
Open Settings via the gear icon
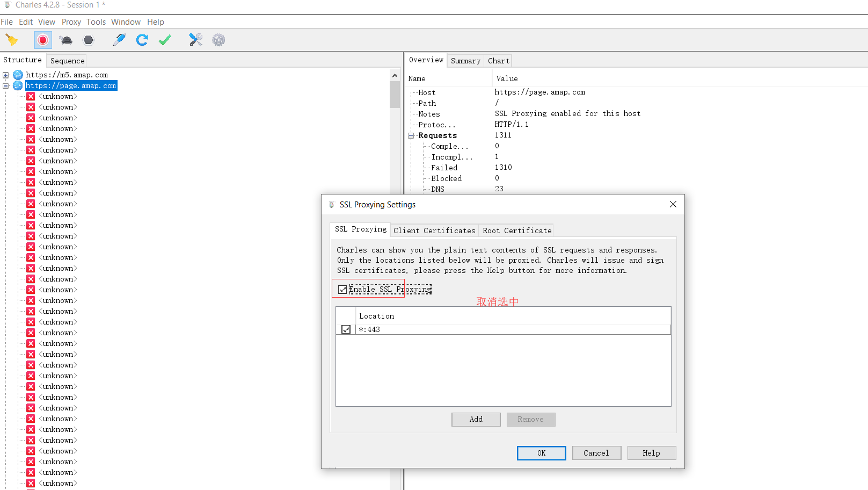click(218, 40)
